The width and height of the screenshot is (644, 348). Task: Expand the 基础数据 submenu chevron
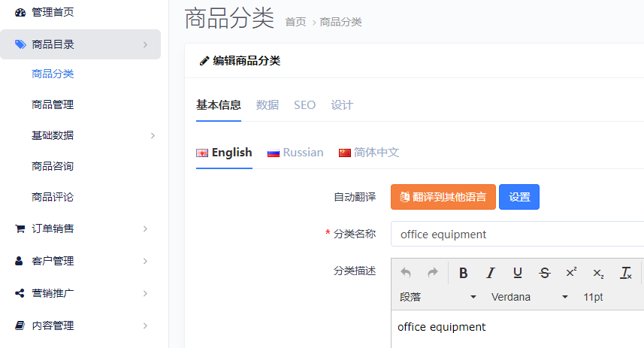pyautogui.click(x=153, y=135)
